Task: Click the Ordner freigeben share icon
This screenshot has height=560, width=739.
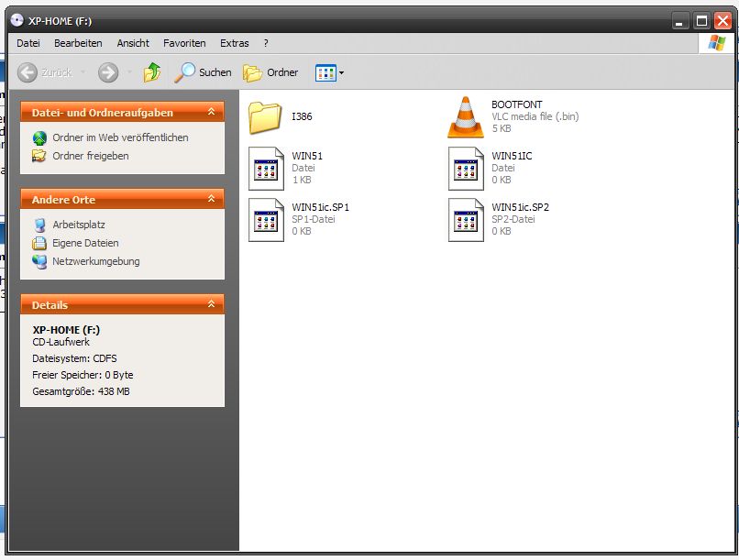Action: 39,156
